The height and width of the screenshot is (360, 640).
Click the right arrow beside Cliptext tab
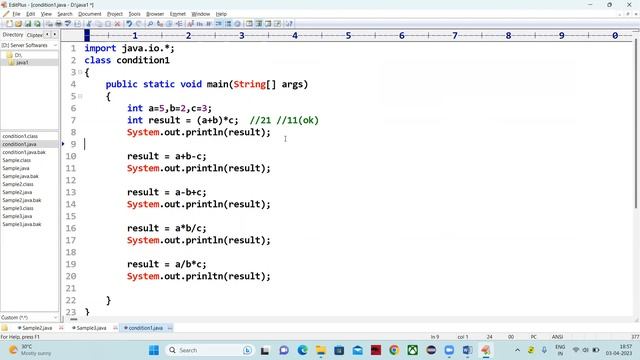click(54, 35)
